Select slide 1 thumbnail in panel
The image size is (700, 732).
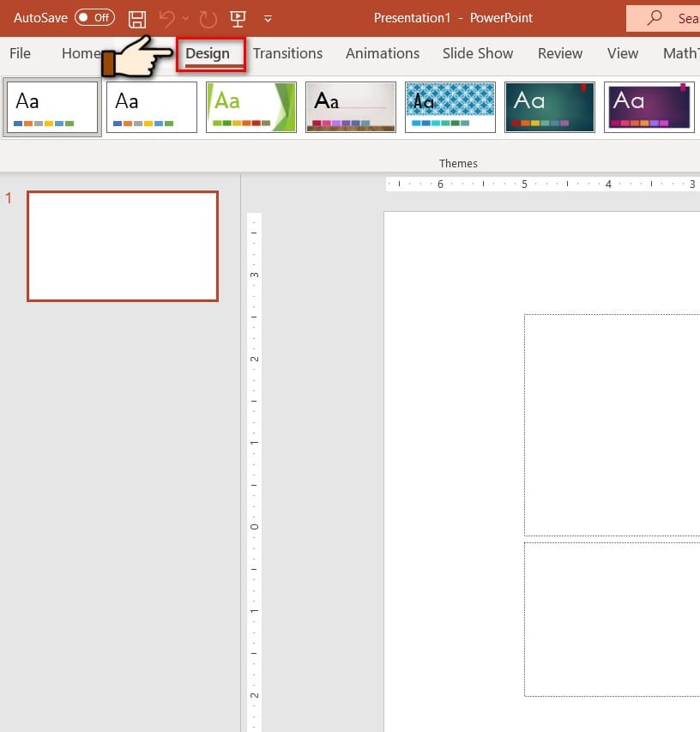click(x=123, y=246)
